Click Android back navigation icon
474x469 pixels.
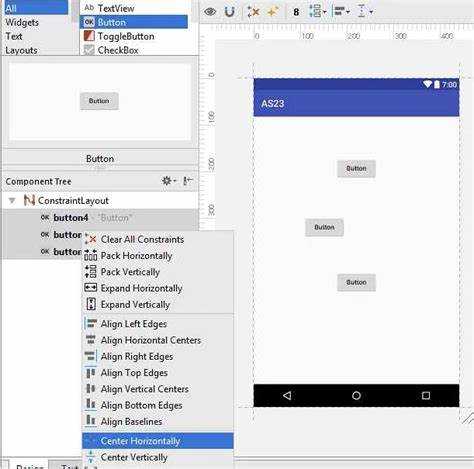pyautogui.click(x=287, y=395)
